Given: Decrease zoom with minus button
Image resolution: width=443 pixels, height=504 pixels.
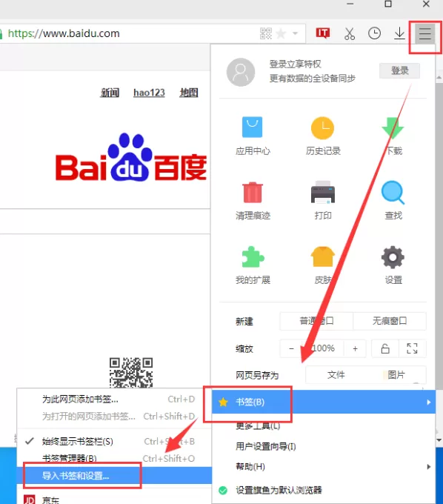Looking at the screenshot, I should [291, 348].
